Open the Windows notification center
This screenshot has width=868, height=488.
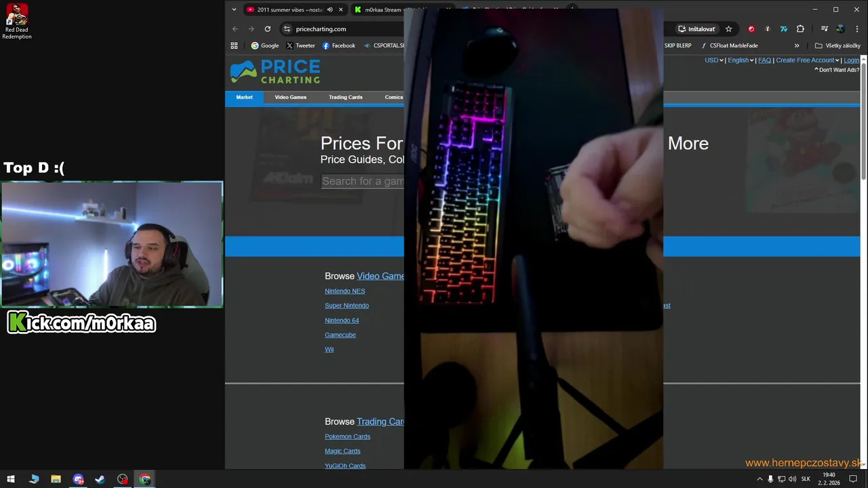click(853, 479)
